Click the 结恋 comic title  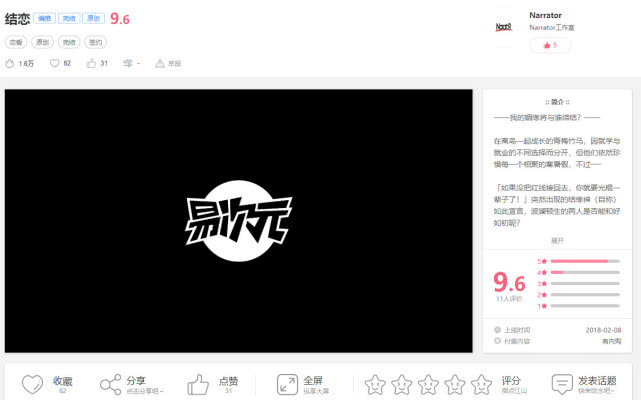pyautogui.click(x=17, y=19)
